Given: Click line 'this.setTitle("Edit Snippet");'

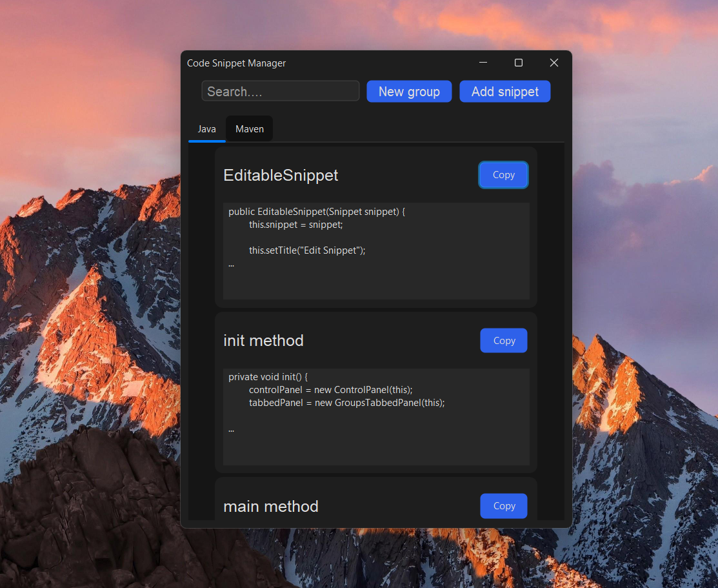Looking at the screenshot, I should click(307, 250).
